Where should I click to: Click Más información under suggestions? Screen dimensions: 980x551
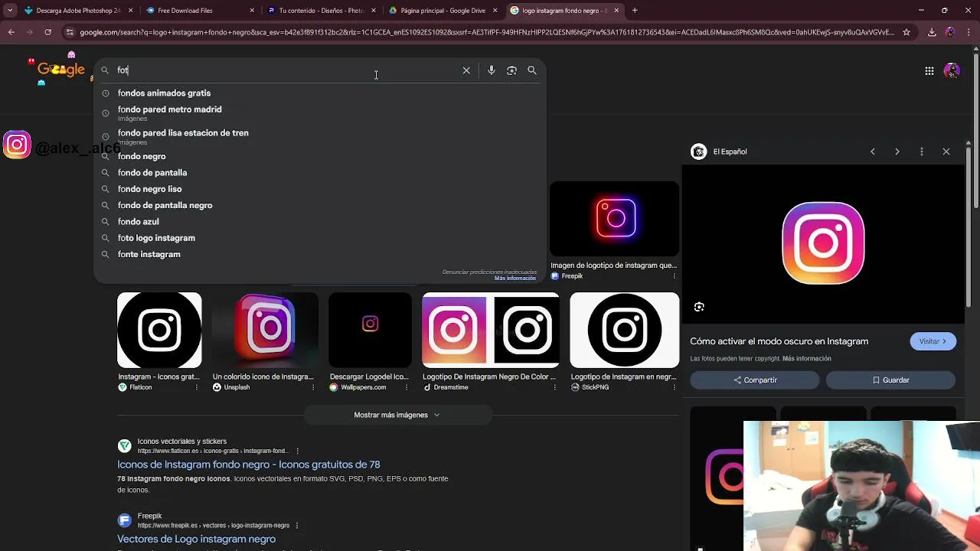click(x=515, y=279)
